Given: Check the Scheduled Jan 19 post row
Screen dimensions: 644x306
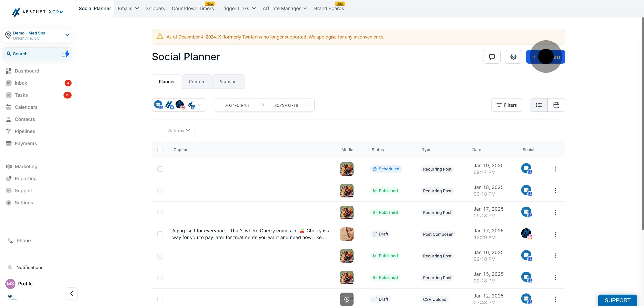Looking at the screenshot, I should (x=160, y=169).
